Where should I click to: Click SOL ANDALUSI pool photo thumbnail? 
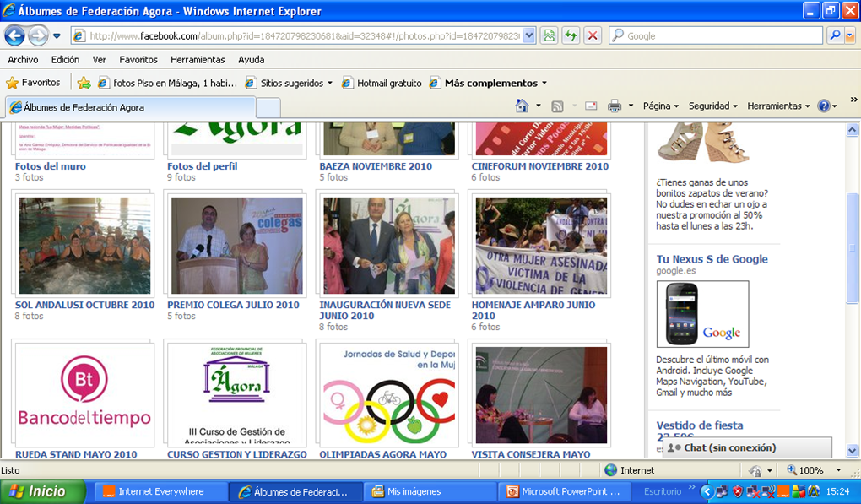click(x=84, y=246)
